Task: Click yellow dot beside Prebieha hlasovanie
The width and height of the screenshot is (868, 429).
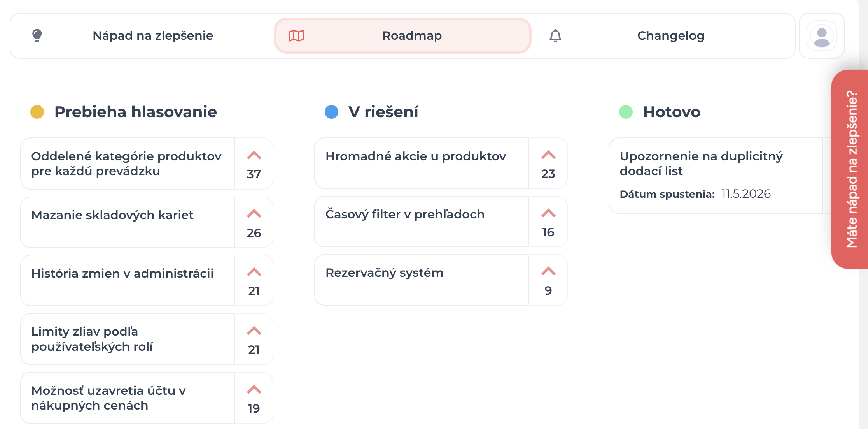Action: tap(37, 112)
